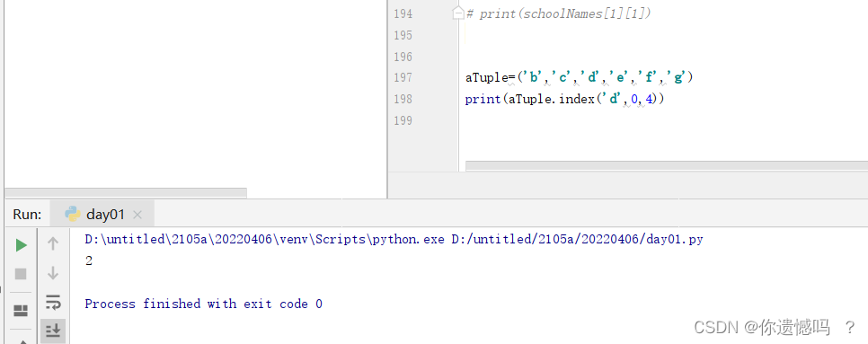Viewport: 868px width, 344px height.
Task: Click line number 198 in the gutter
Action: click(403, 99)
